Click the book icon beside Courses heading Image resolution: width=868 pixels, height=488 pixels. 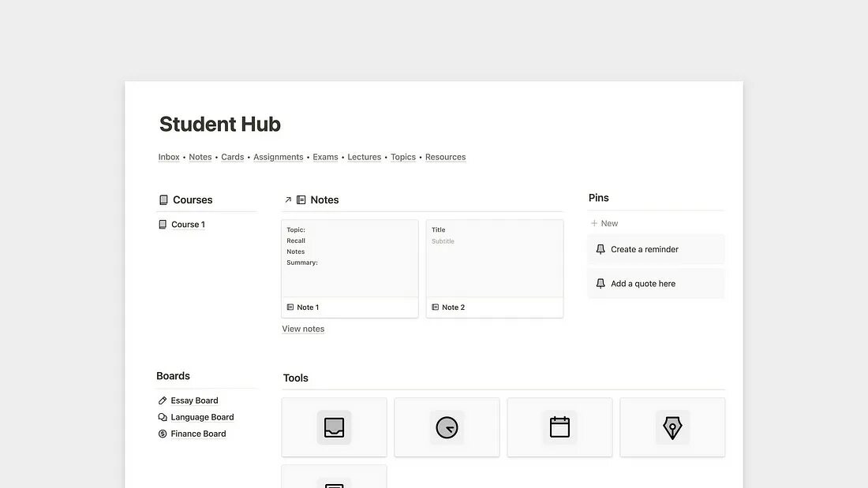click(x=163, y=199)
